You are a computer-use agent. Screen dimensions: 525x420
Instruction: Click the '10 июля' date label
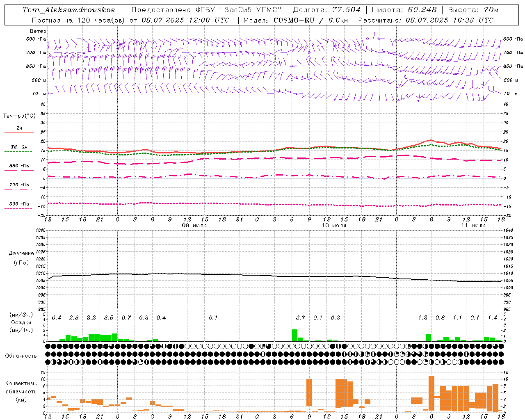point(334,226)
